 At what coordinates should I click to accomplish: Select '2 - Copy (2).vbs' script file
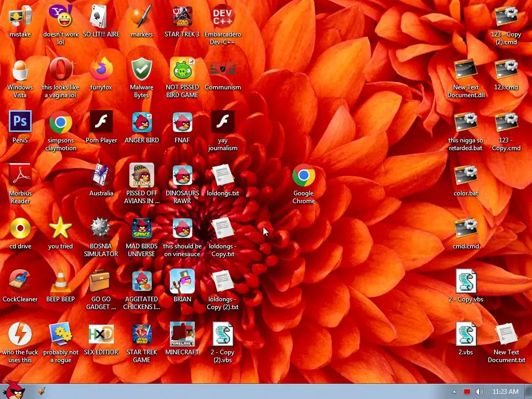click(x=222, y=334)
